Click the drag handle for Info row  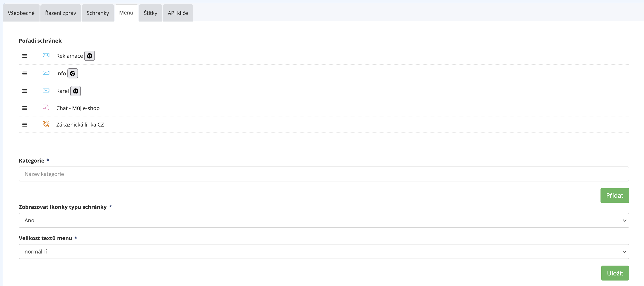pyautogui.click(x=25, y=74)
